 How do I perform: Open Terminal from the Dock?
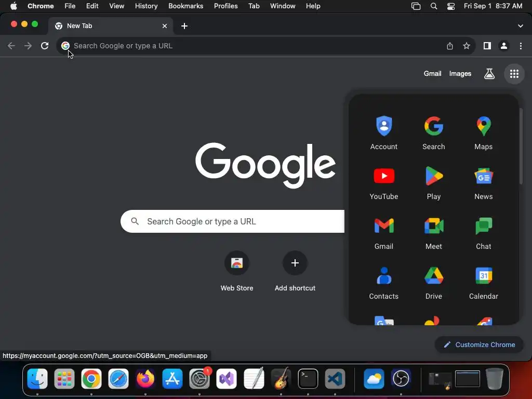(x=308, y=379)
